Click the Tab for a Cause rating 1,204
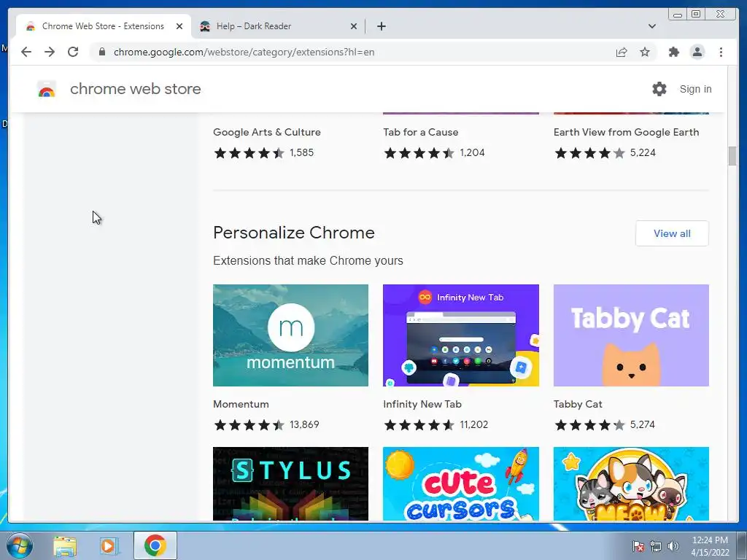This screenshot has width=747, height=560. point(472,152)
